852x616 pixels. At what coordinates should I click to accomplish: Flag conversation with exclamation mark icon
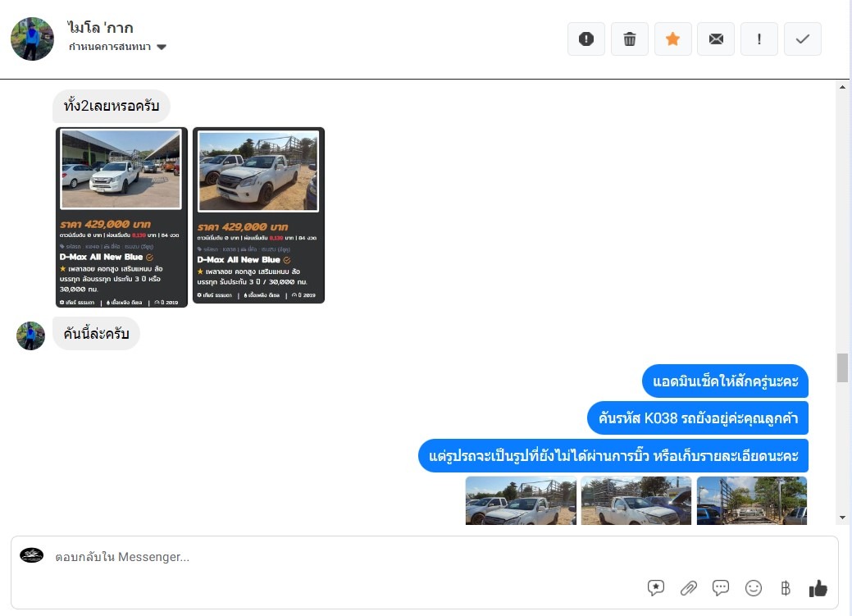(x=759, y=39)
